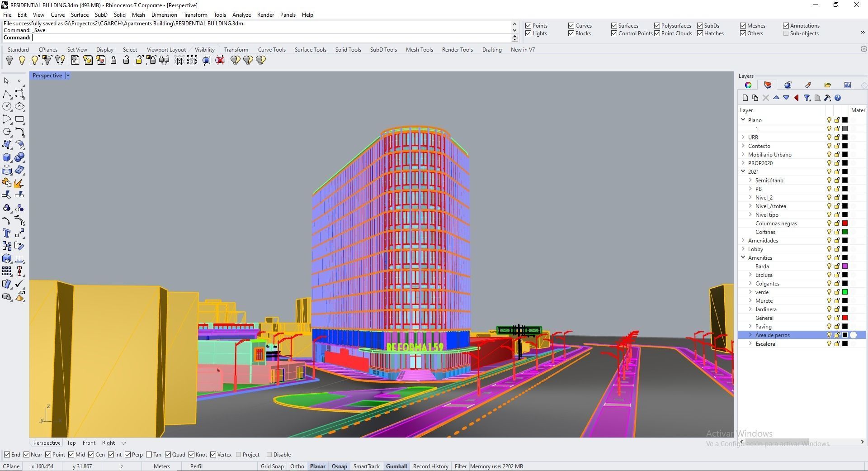Expand the Contexto layer
Screen dimensions: 868x471
pyautogui.click(x=743, y=146)
